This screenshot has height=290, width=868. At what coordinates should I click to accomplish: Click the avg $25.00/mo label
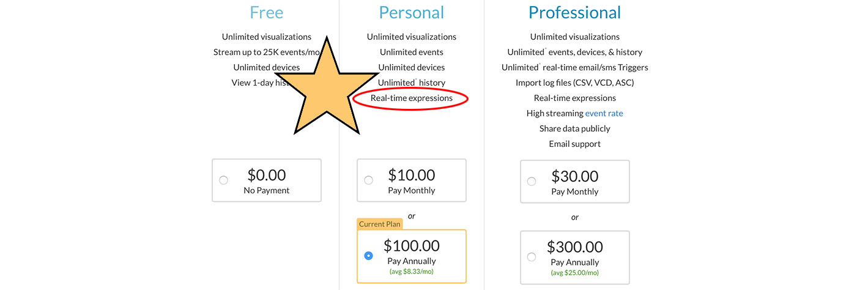click(574, 272)
